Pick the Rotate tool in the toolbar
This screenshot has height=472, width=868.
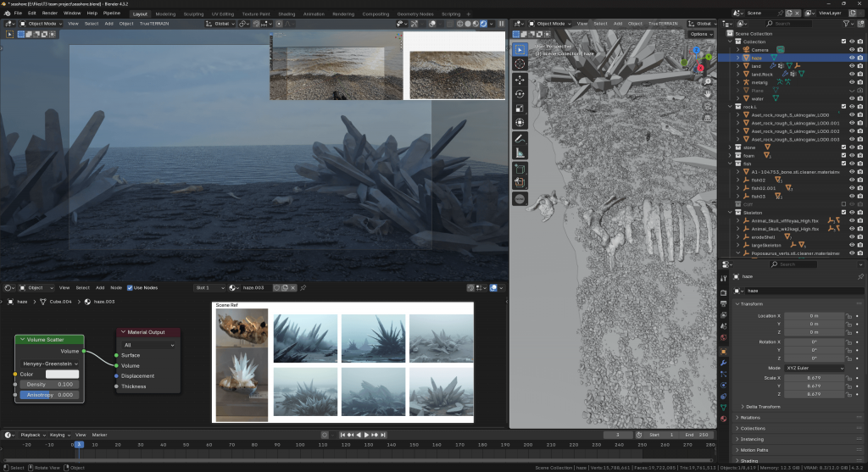coord(520,93)
